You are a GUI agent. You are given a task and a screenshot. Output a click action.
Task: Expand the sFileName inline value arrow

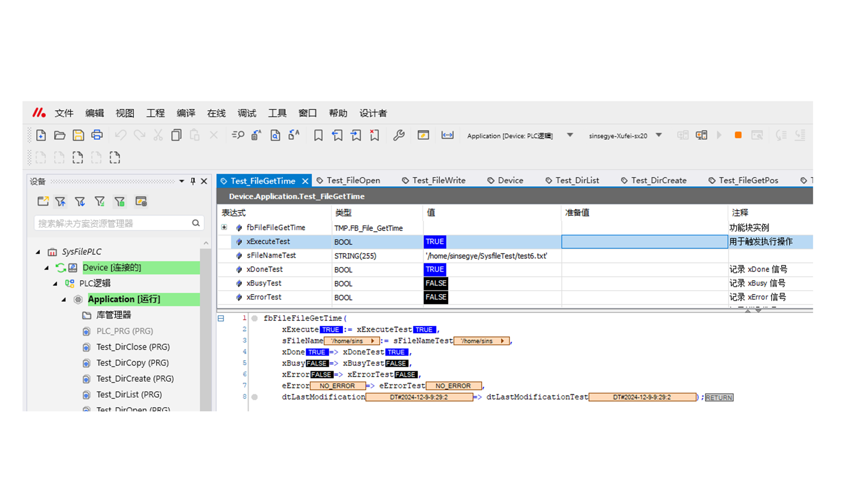[372, 341]
